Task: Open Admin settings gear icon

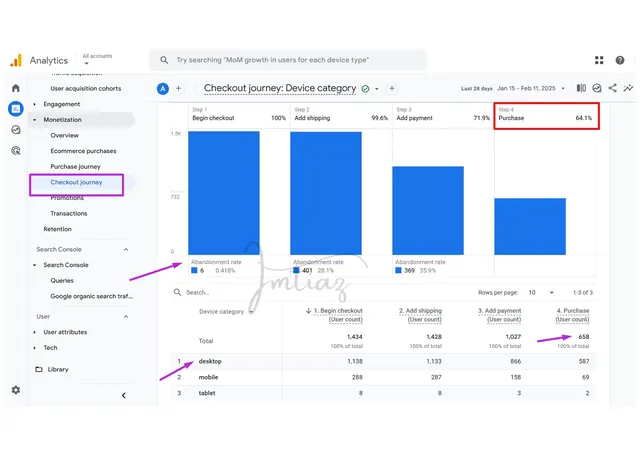Action: pyautogui.click(x=16, y=390)
